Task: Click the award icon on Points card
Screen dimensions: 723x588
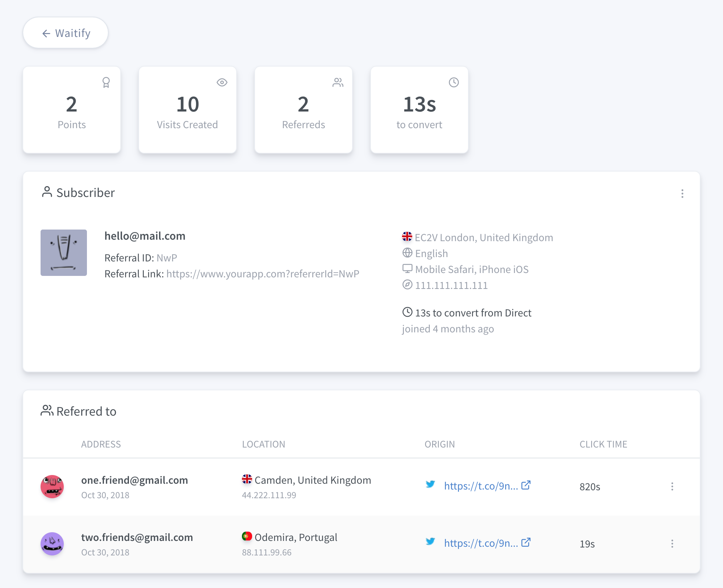Action: (106, 83)
